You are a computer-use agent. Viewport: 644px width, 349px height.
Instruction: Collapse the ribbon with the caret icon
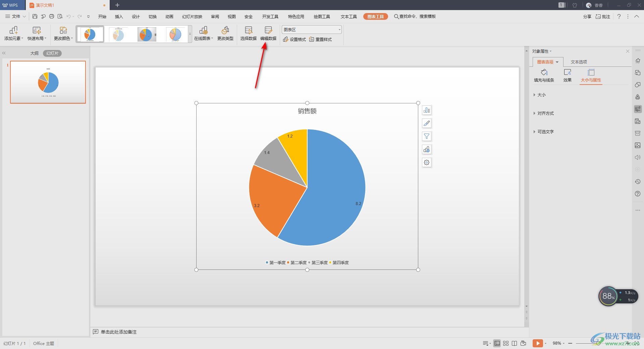[637, 16]
